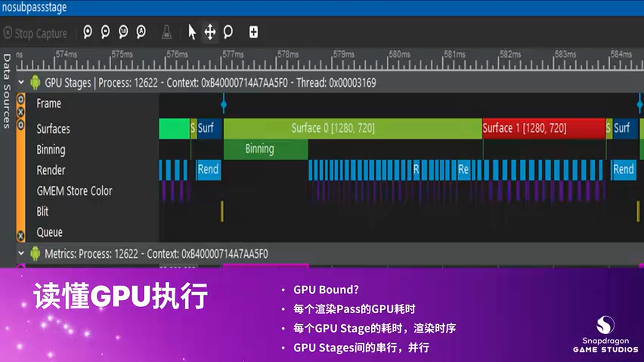Viewport: 644px width, 362px height.
Task: Select the arrow selection tool
Action: [x=192, y=32]
